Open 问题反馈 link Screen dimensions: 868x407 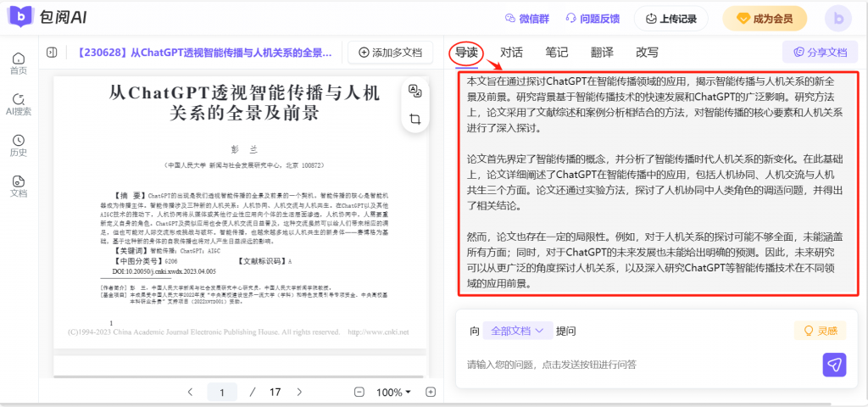click(593, 19)
